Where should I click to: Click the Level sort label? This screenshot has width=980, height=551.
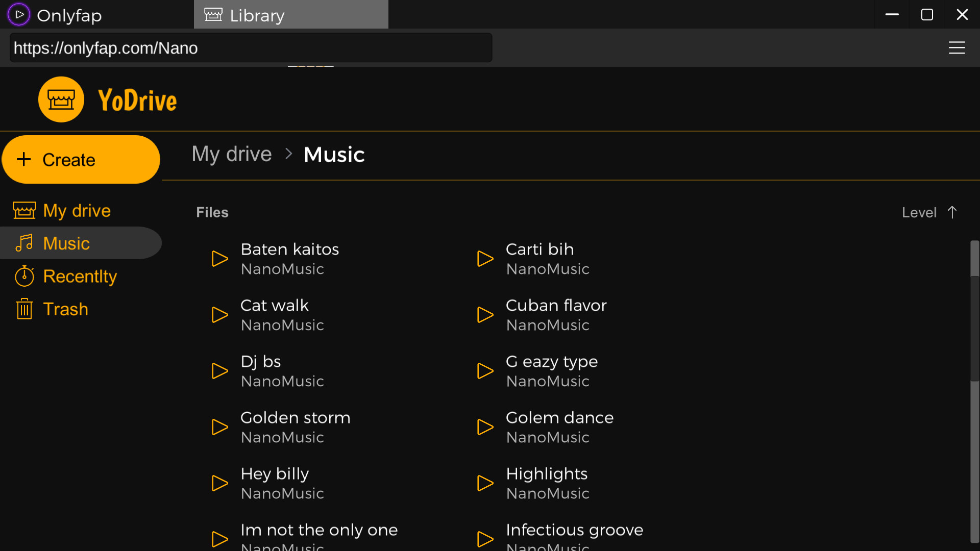point(919,212)
